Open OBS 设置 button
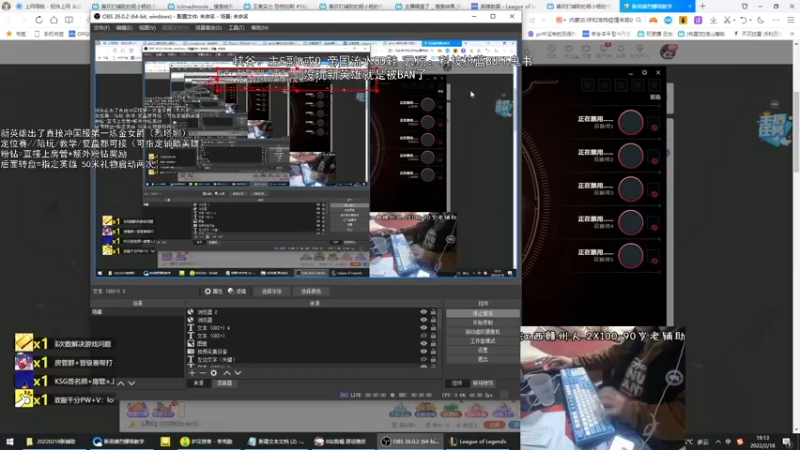Screen dimensions: 800x450 click(x=483, y=351)
